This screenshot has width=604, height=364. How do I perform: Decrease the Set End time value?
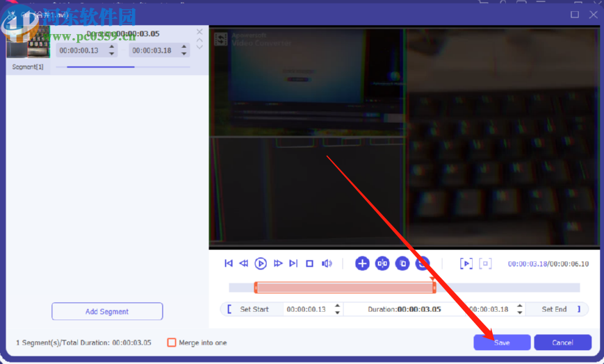click(520, 313)
